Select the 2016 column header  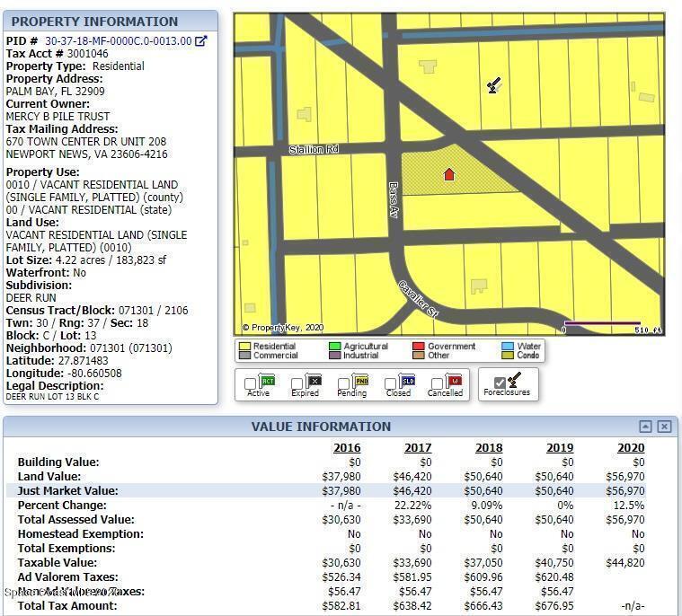coord(347,448)
